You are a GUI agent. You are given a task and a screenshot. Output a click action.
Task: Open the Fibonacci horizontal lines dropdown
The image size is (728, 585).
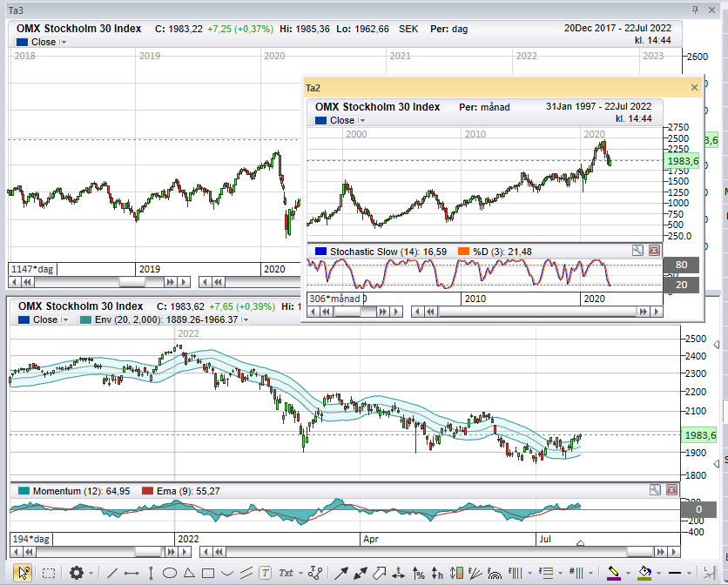[560, 574]
